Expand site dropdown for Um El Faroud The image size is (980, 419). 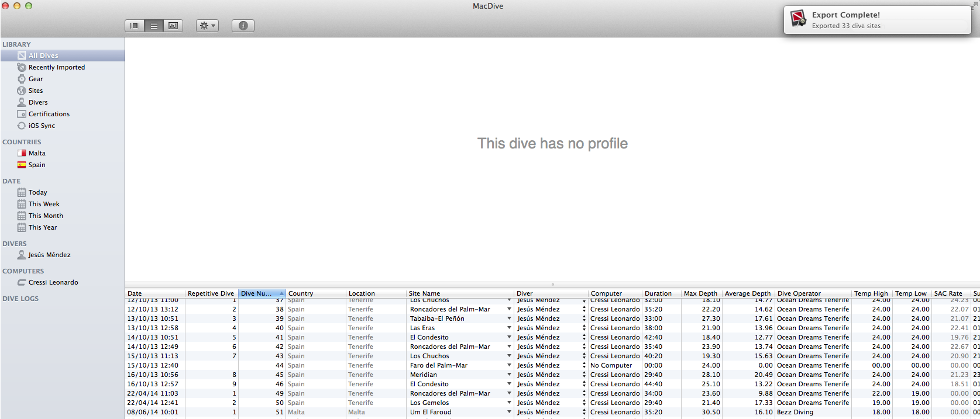coord(509,412)
